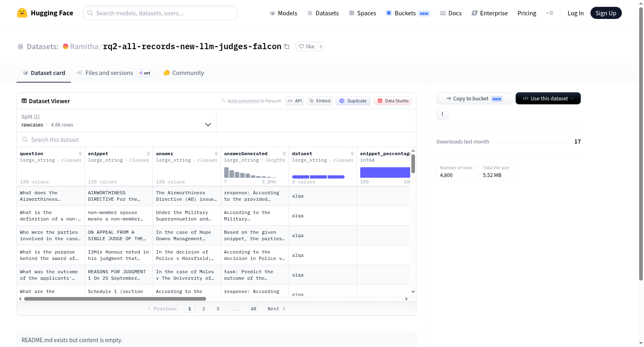Image resolution: width=644 pixels, height=347 pixels.
Task: Click cell 'task: Predict the outcome of the…'
Action: pyautogui.click(x=255, y=275)
